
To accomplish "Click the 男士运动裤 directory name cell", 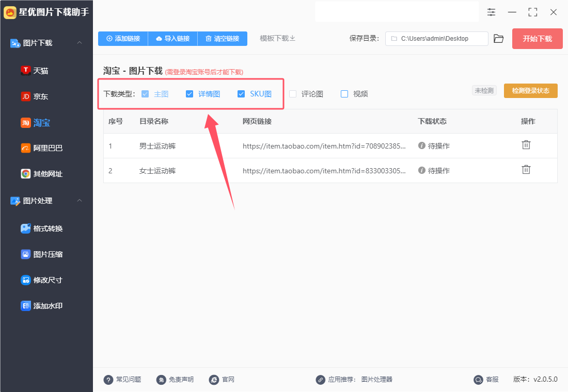I will tap(157, 146).
